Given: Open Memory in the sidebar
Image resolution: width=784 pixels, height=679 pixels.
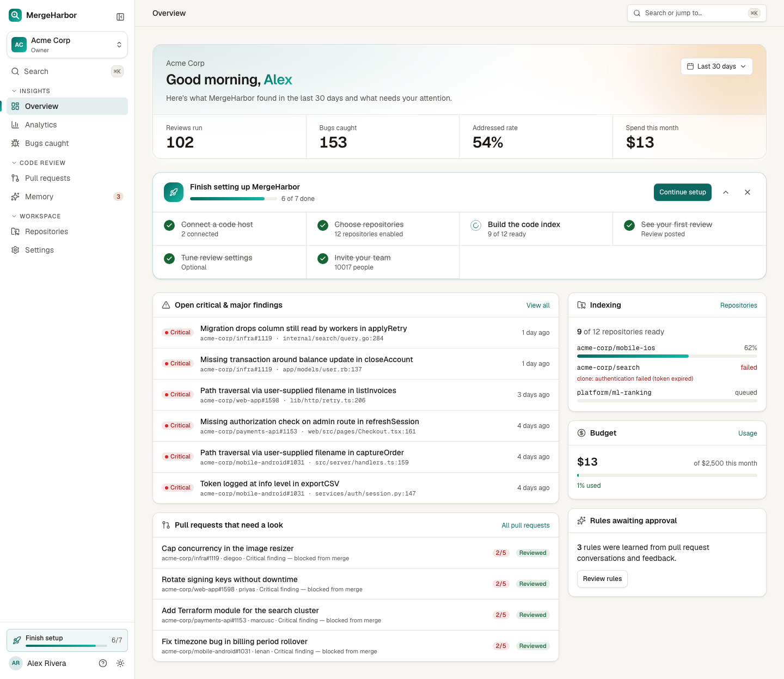Looking at the screenshot, I should [68, 197].
